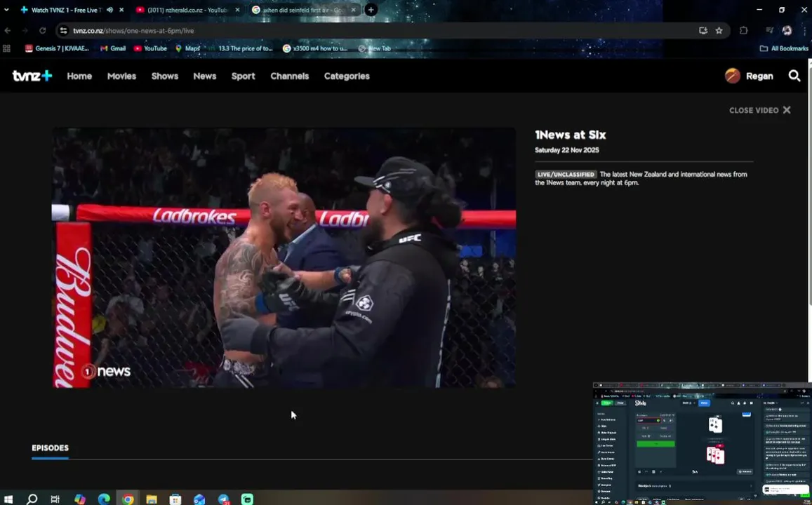Expand the All Bookmarks folder
Viewport: 812px width, 505px height.
[x=784, y=48]
